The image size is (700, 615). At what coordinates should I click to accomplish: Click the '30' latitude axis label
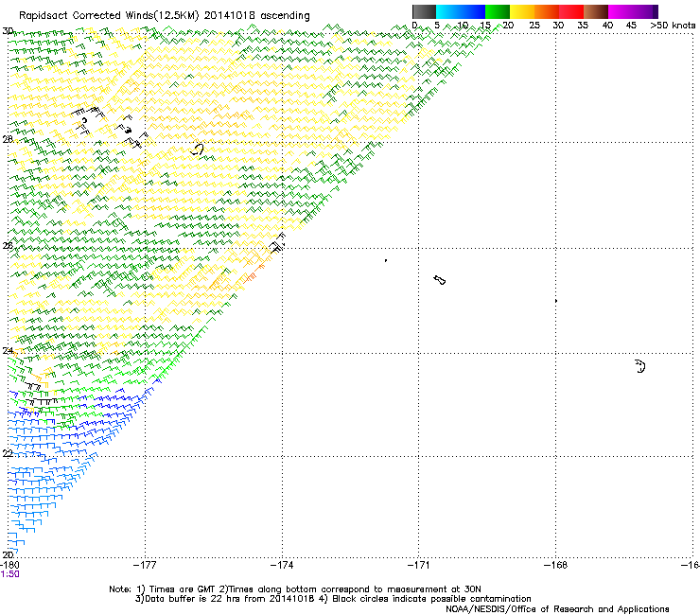click(8, 31)
